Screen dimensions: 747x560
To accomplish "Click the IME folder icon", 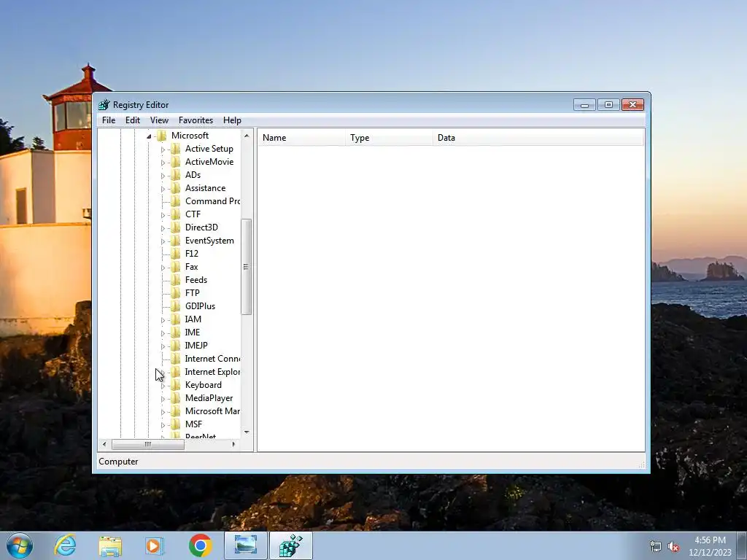I will pos(176,332).
